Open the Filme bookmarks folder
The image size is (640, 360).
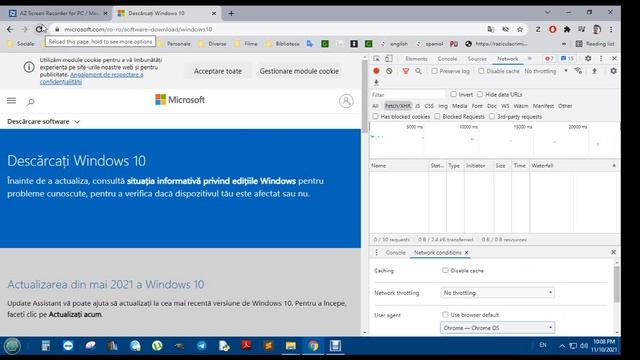tap(246, 44)
